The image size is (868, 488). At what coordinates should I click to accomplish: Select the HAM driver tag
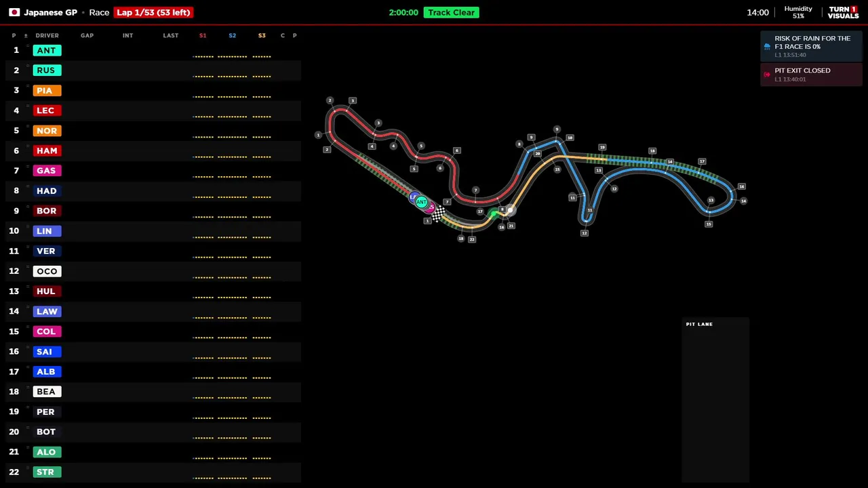(47, 150)
